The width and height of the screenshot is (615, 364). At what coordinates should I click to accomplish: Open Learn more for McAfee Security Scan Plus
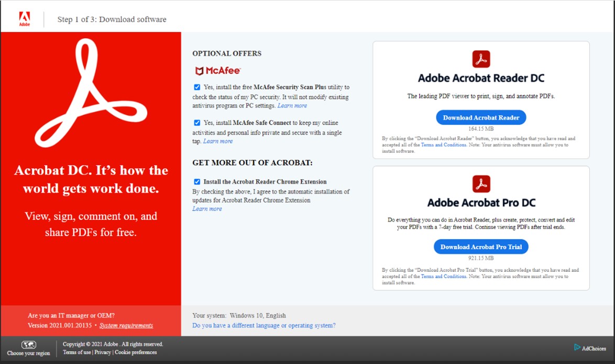point(292,105)
